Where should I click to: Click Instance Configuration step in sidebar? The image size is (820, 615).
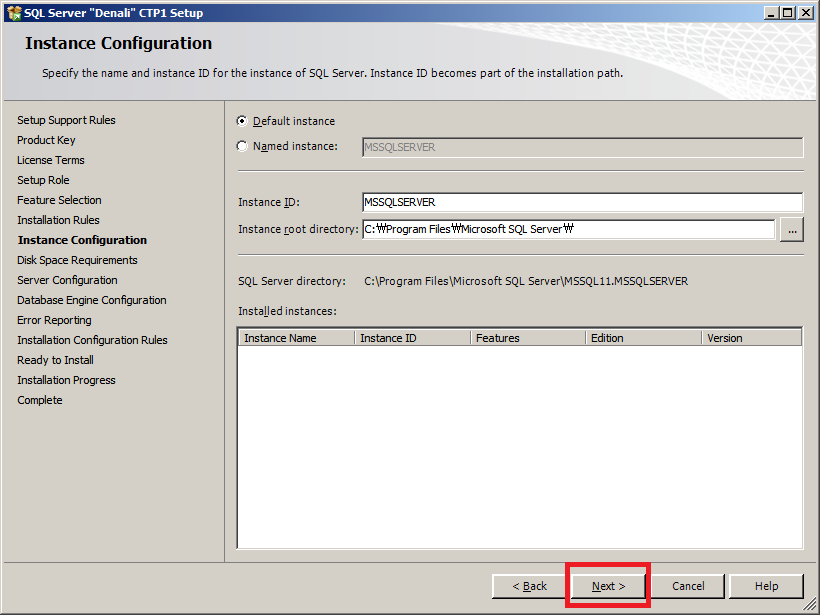click(x=82, y=240)
